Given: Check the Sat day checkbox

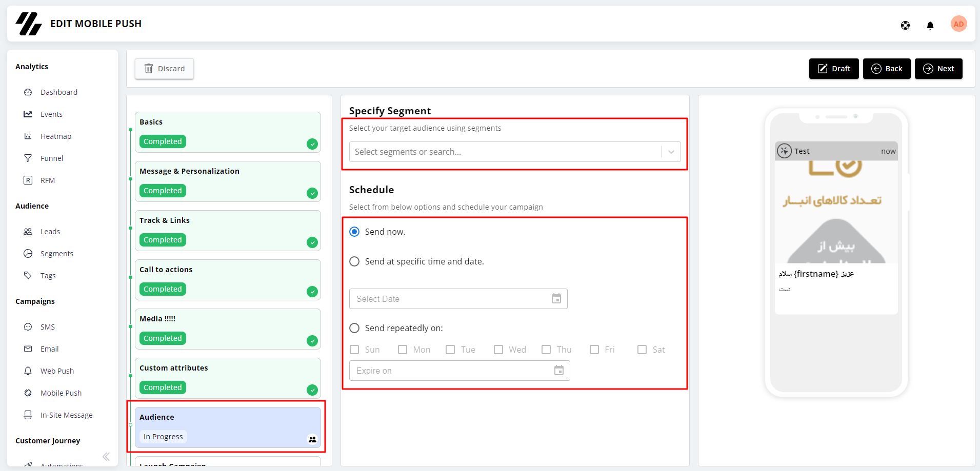Looking at the screenshot, I should point(642,350).
